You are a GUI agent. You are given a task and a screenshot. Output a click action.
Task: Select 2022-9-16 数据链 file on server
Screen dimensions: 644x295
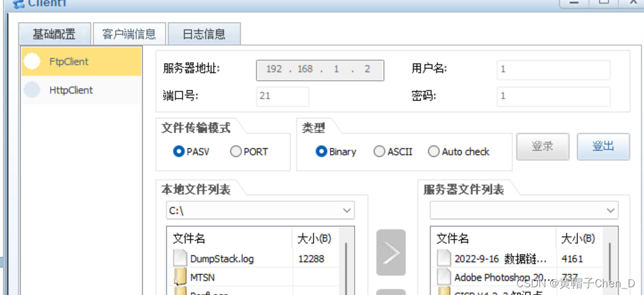(x=501, y=259)
